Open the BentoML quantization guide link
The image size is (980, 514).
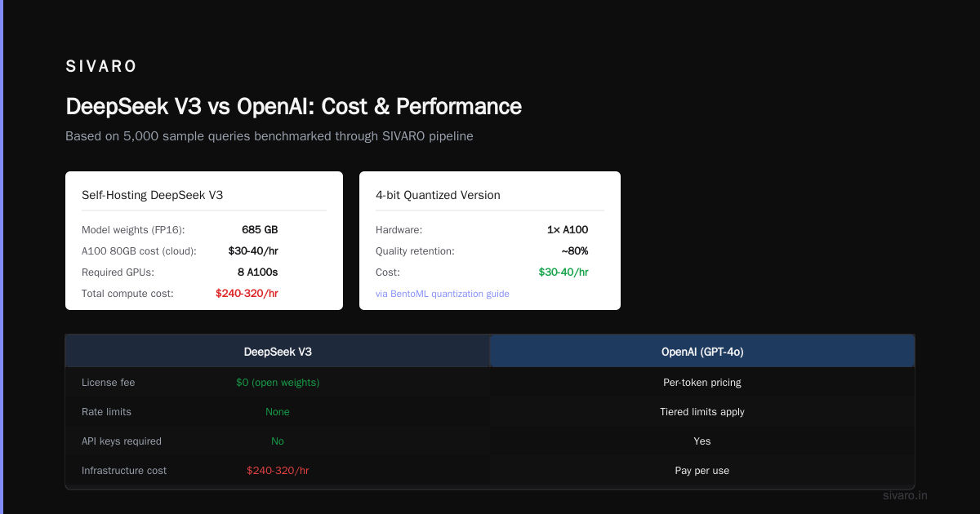[443, 294]
